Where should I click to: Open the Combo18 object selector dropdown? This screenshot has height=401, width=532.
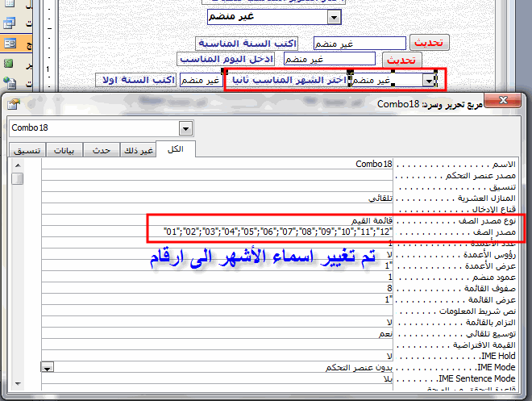[x=185, y=128]
